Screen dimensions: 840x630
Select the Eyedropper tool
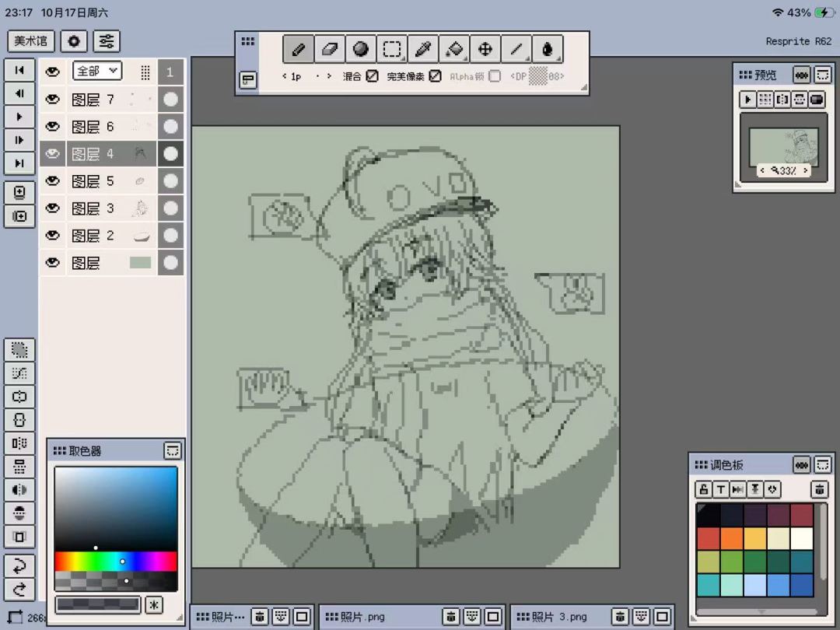click(422, 49)
